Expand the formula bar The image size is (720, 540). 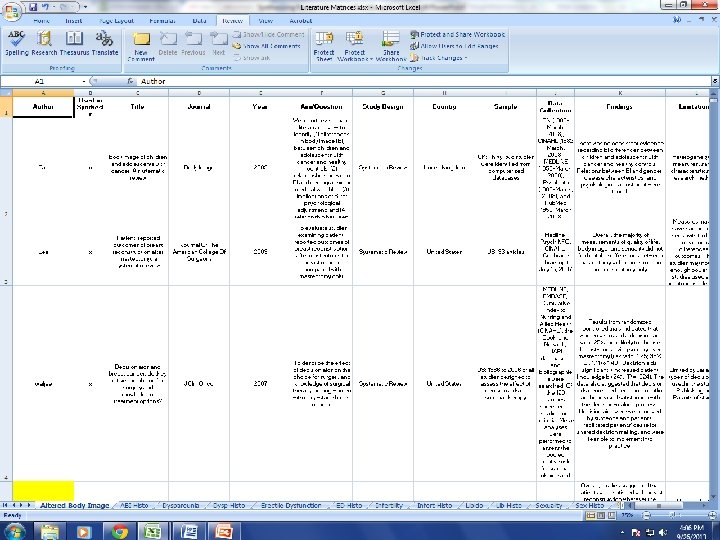click(x=715, y=81)
